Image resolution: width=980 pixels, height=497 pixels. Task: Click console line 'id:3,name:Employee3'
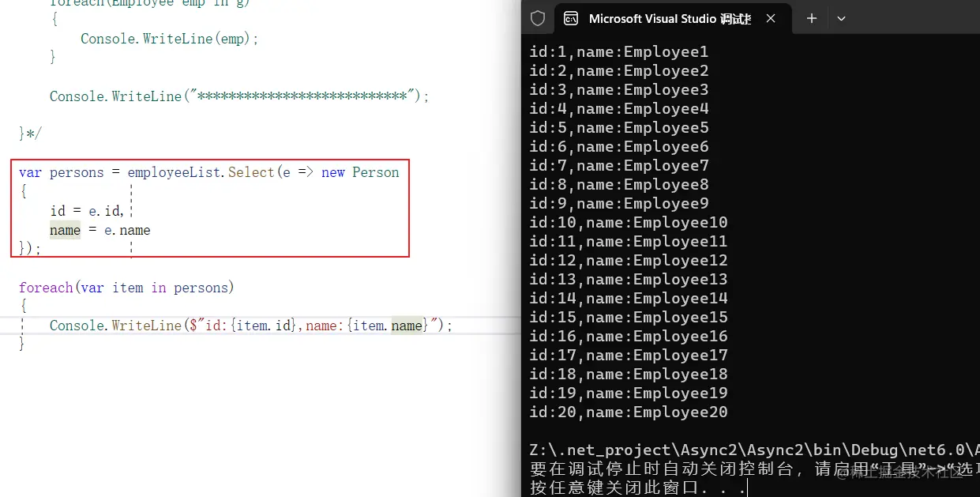(x=619, y=90)
